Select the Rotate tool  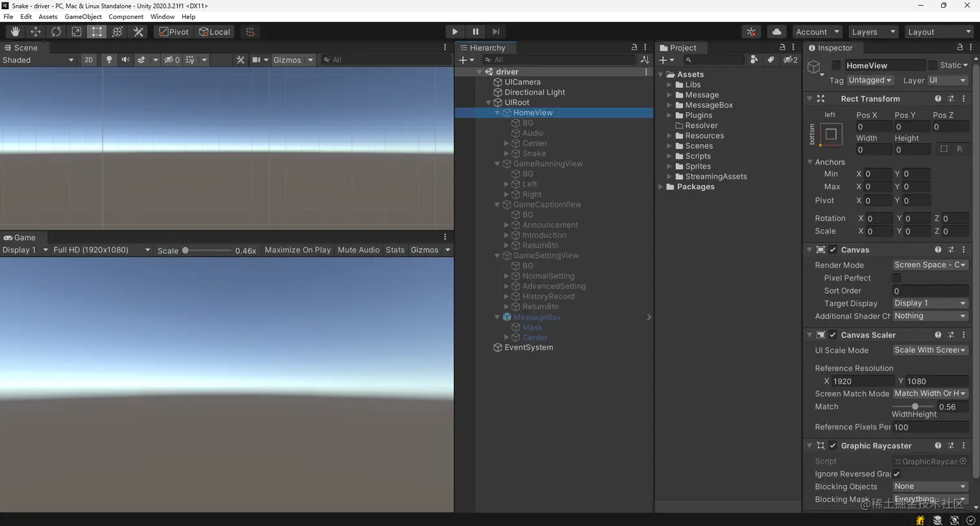click(56, 32)
